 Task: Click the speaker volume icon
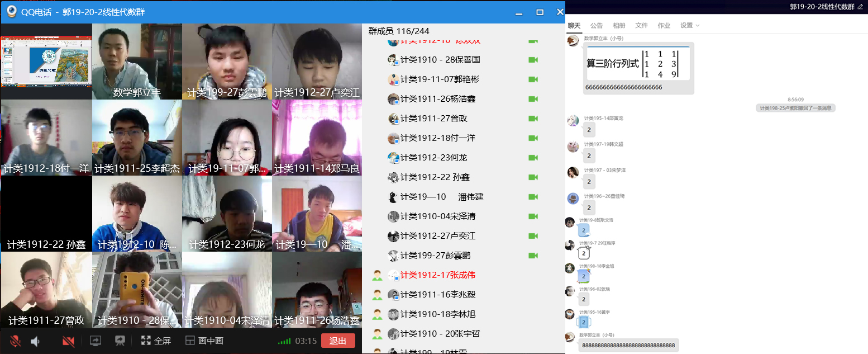click(35, 341)
